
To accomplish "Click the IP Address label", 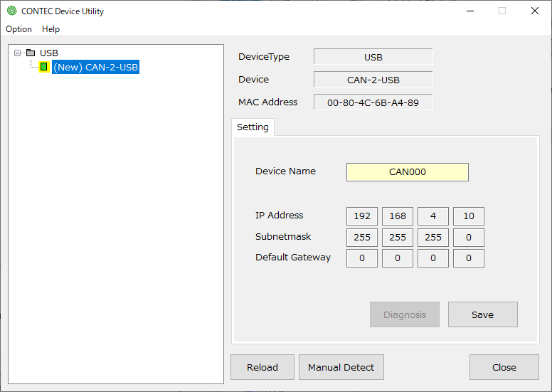I will [x=279, y=215].
